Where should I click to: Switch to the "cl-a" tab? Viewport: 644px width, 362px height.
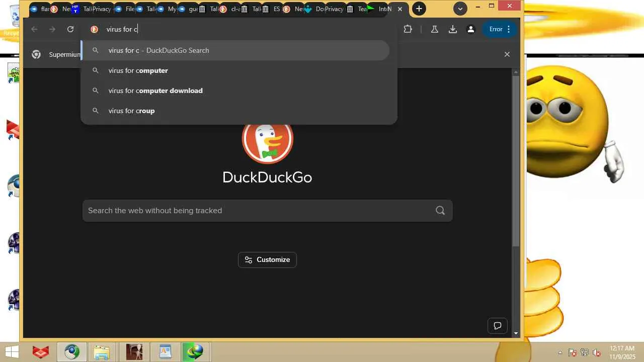pos(231,9)
